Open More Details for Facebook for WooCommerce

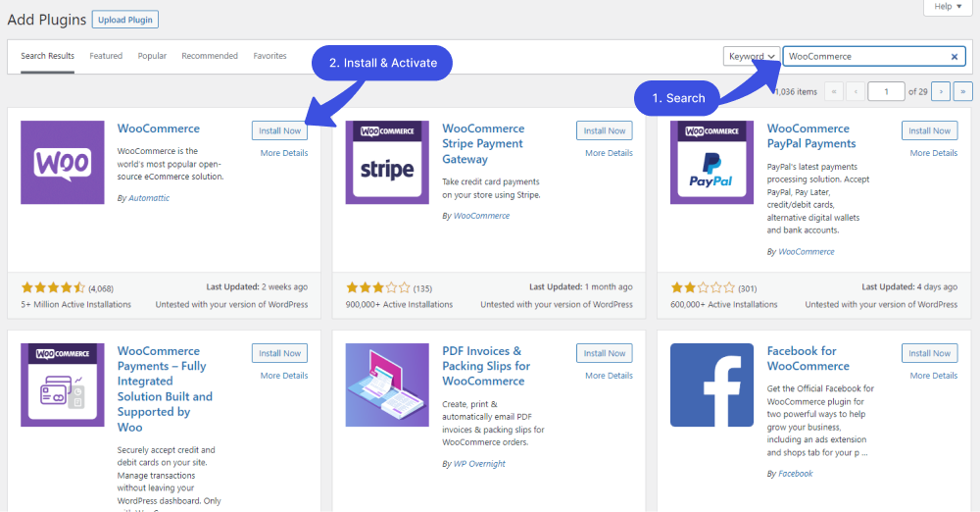tap(934, 376)
